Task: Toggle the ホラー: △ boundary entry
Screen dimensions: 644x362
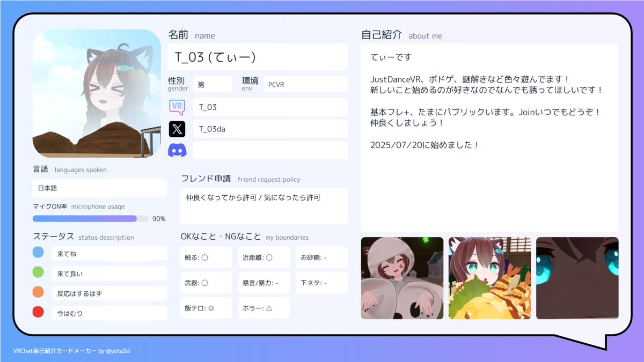Action: [264, 307]
